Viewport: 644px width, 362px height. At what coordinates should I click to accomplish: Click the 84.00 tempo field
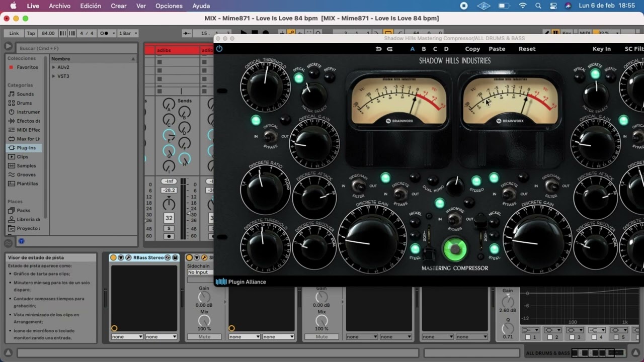point(48,33)
